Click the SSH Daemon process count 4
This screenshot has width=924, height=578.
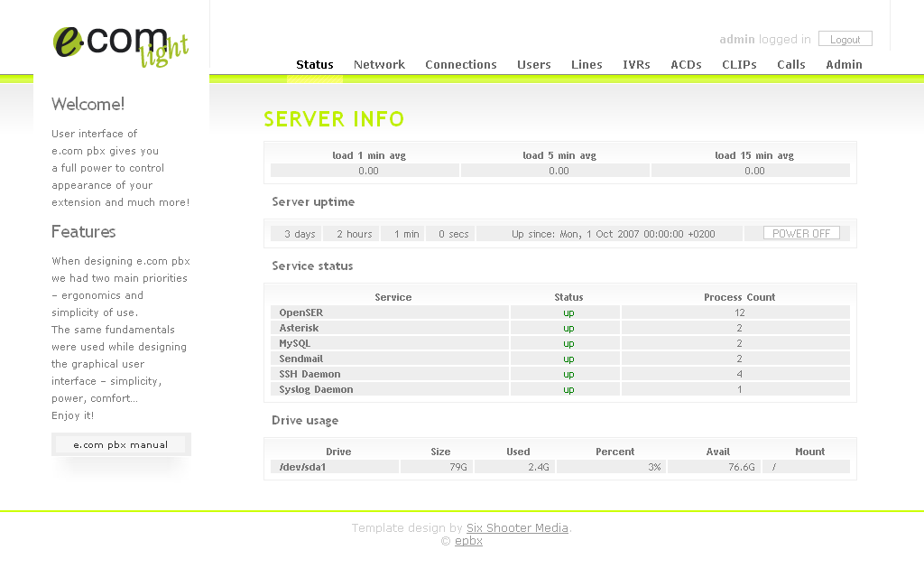tap(740, 374)
